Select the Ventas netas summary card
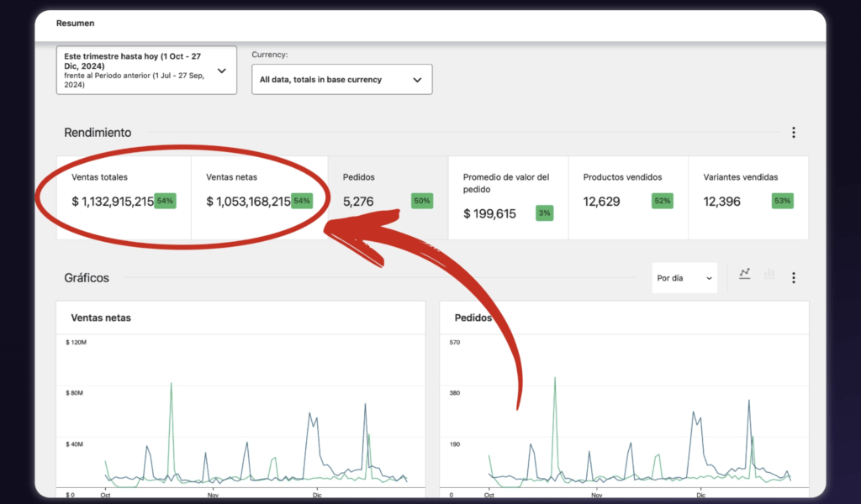Viewport: 861px width, 504px height. coord(258,197)
